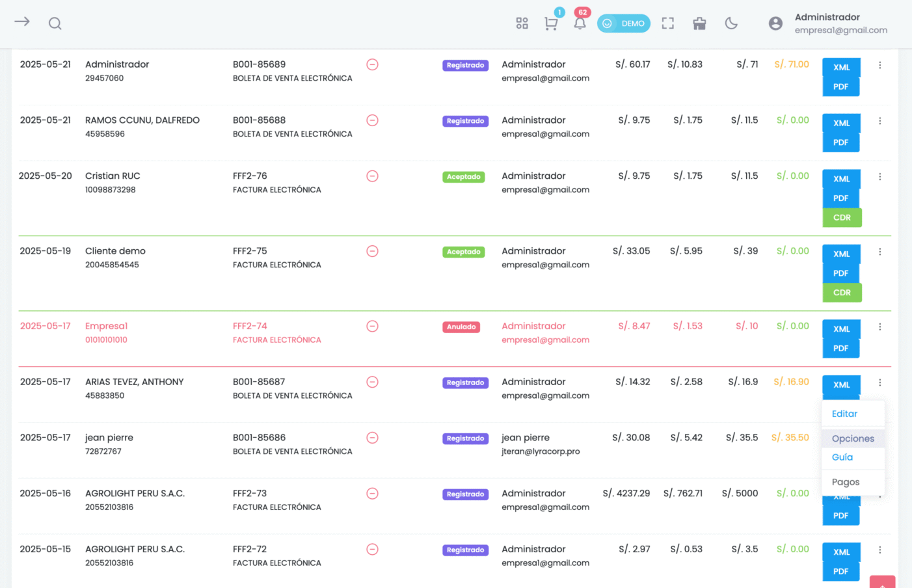Download the PDF for B001-85688
The width and height of the screenshot is (912, 588).
pyautogui.click(x=840, y=142)
